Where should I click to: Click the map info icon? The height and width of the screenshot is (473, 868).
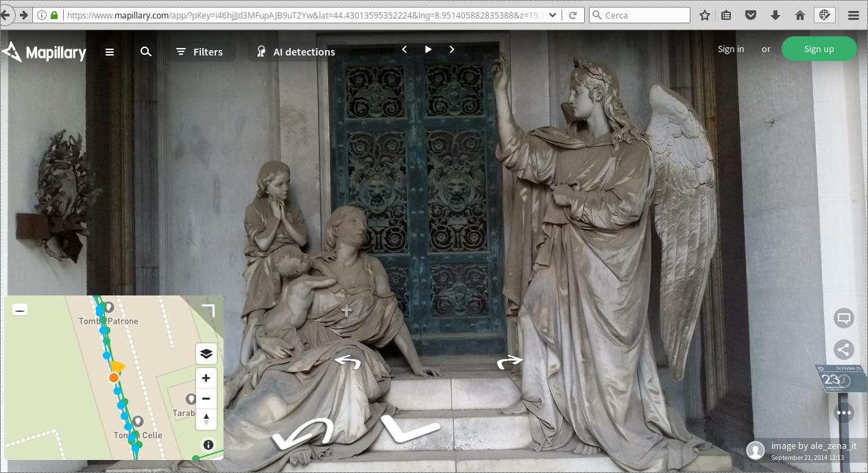pyautogui.click(x=208, y=445)
